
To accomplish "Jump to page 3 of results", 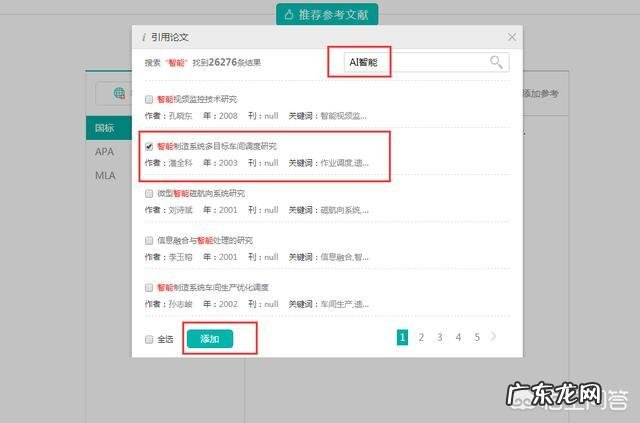I will point(439,338).
